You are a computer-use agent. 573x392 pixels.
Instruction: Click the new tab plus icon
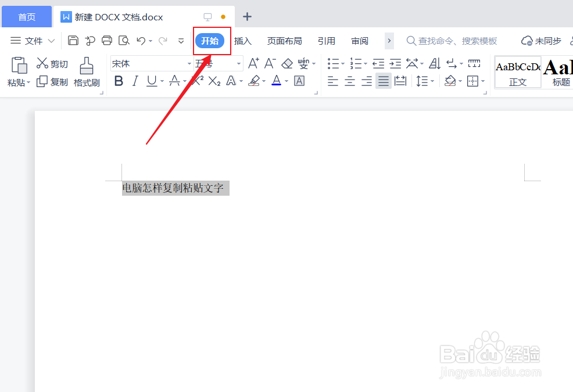[x=248, y=16]
